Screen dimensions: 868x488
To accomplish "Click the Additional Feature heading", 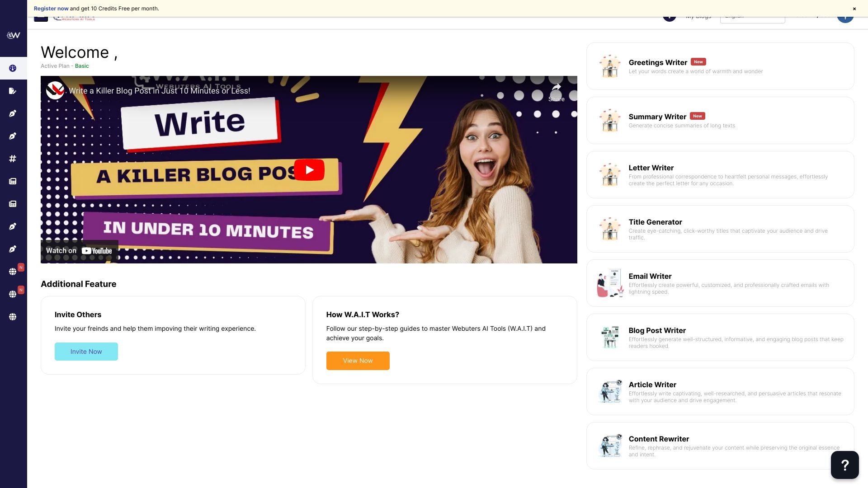I will (x=79, y=284).
